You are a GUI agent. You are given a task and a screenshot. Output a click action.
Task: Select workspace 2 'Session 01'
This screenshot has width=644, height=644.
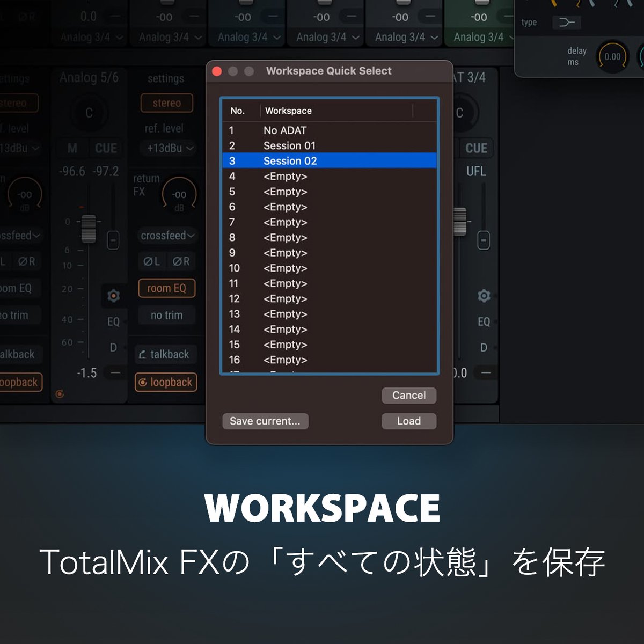click(x=330, y=145)
